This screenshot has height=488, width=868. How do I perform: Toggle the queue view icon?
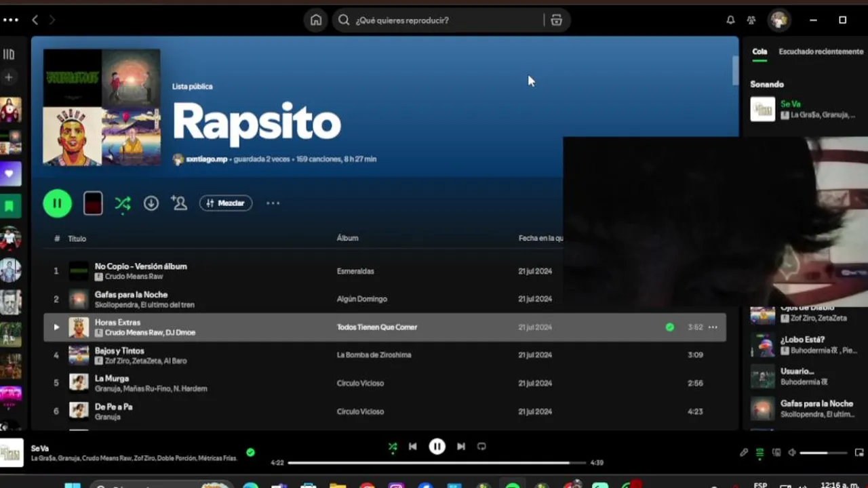759,453
